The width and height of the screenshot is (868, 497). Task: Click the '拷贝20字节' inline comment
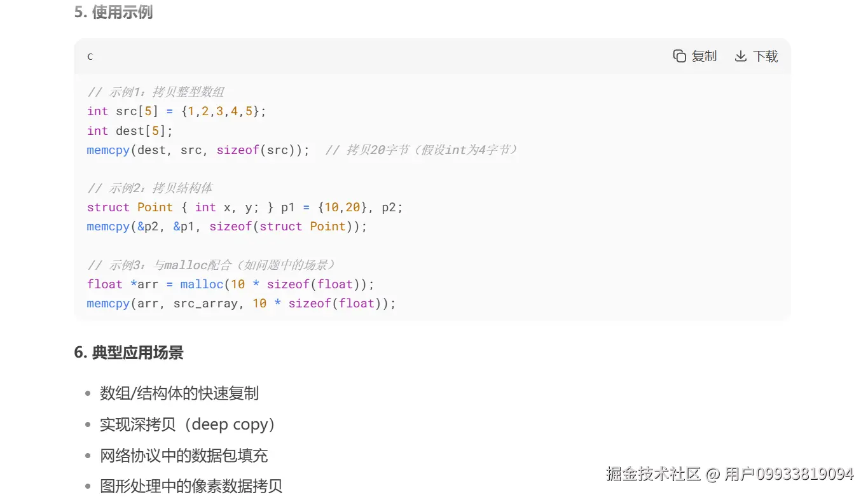pos(421,150)
